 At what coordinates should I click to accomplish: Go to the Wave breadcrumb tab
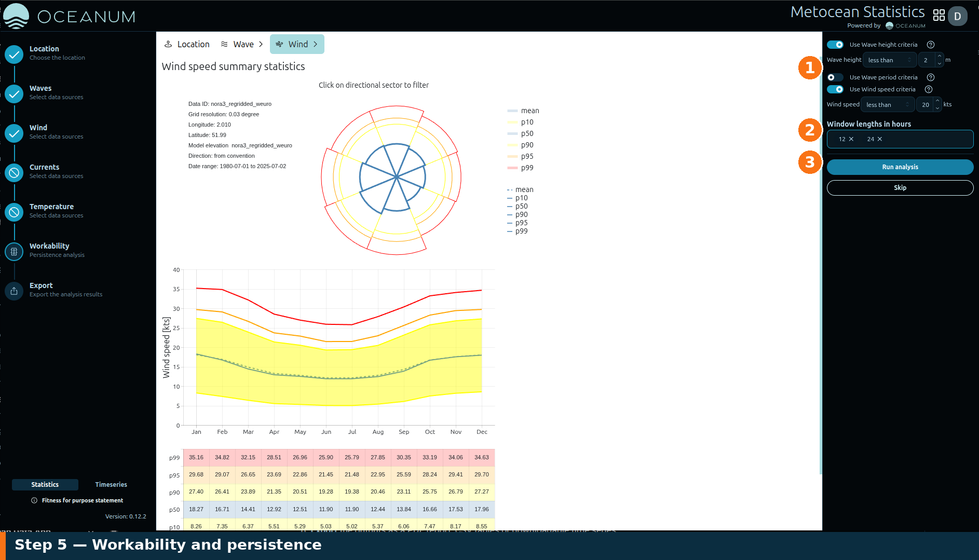click(241, 44)
